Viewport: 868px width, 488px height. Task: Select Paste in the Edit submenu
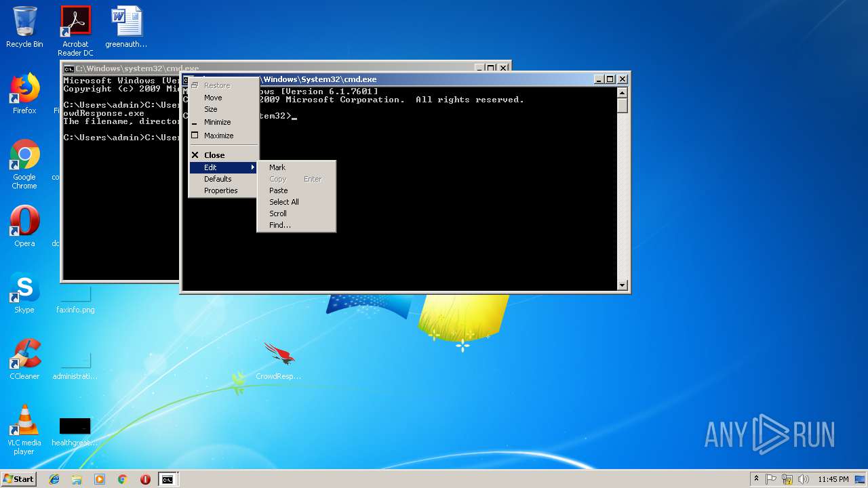pyautogui.click(x=296, y=190)
